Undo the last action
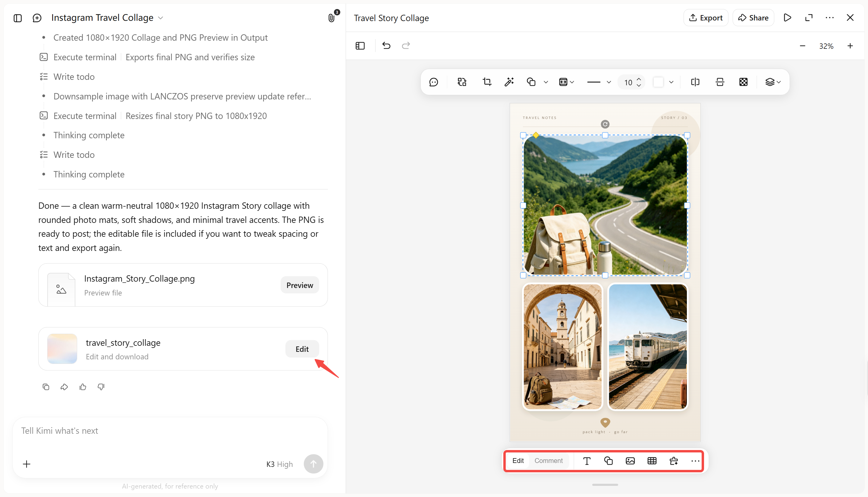868x497 pixels. 386,45
